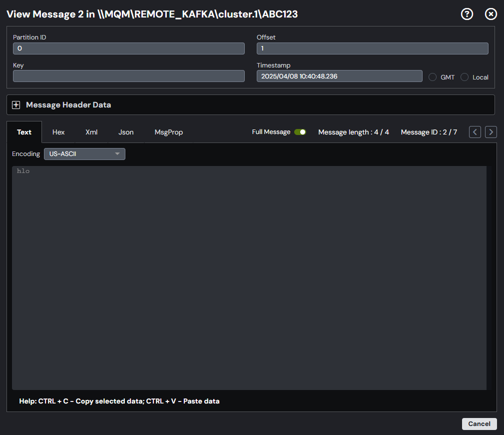Viewport: 504px width, 435px height.
Task: Click the Timestamp field
Action: coord(339,76)
